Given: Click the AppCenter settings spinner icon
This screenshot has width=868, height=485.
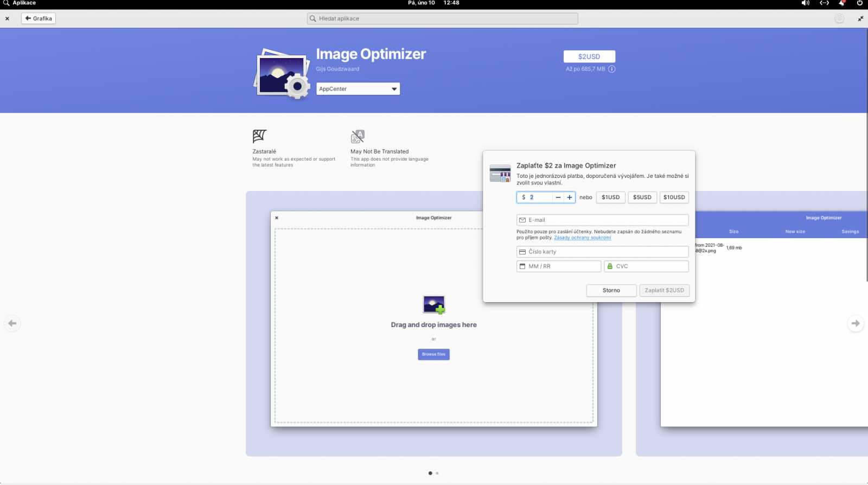Looking at the screenshot, I should 839,18.
